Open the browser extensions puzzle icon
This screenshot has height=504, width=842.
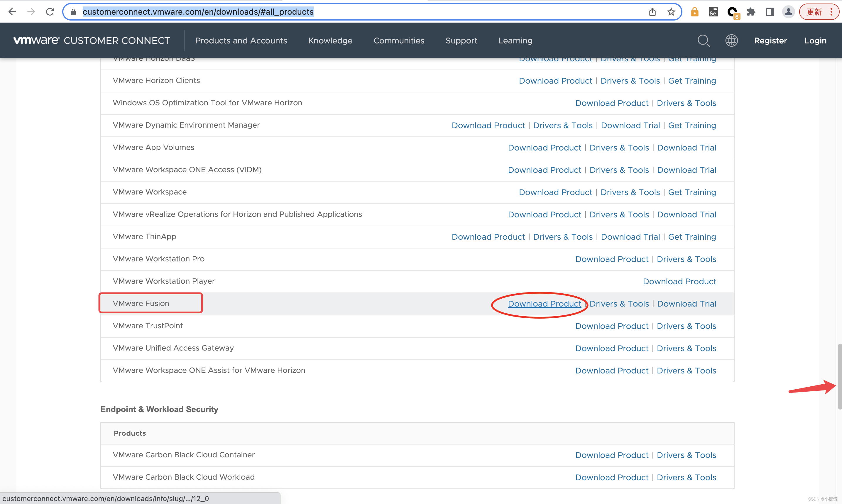(x=751, y=12)
